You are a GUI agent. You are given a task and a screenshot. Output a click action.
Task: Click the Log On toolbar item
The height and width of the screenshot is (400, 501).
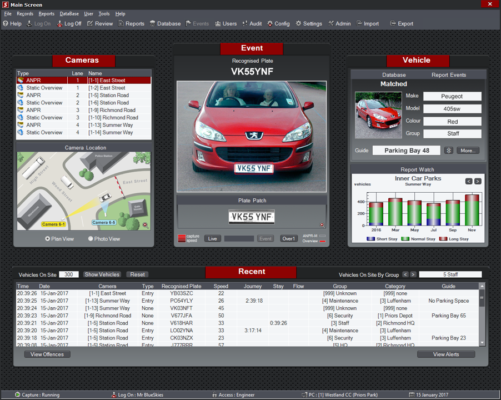[x=39, y=24]
